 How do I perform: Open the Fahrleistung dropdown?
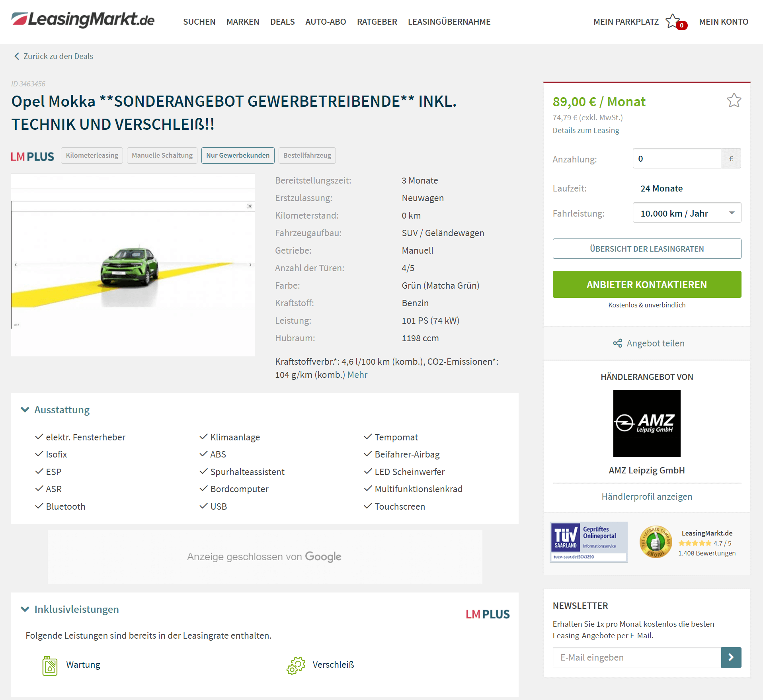(x=687, y=213)
